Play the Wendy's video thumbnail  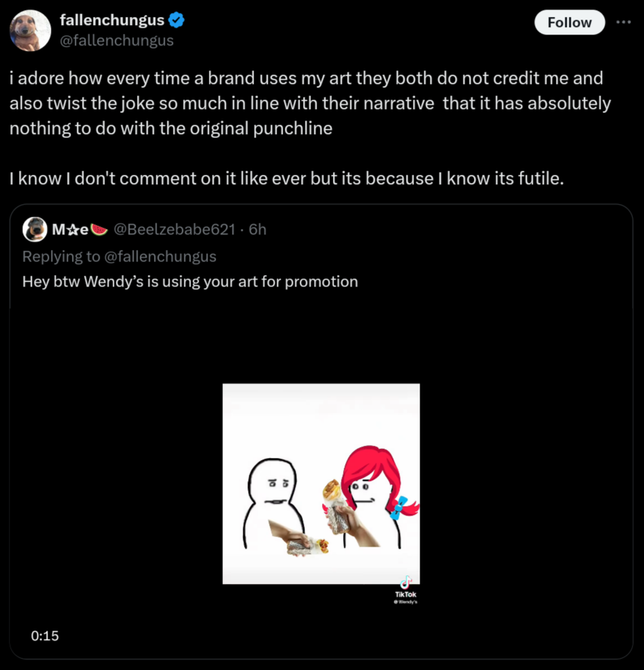(321, 483)
